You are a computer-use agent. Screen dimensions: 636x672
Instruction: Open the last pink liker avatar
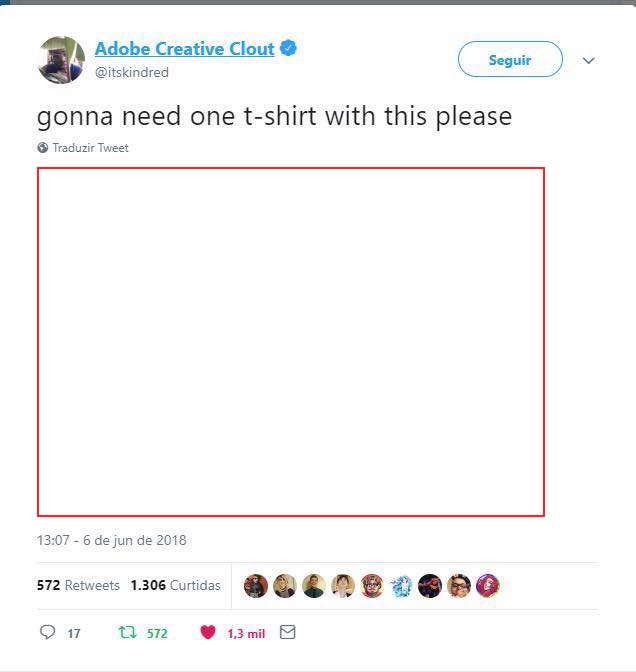pyautogui.click(x=488, y=585)
